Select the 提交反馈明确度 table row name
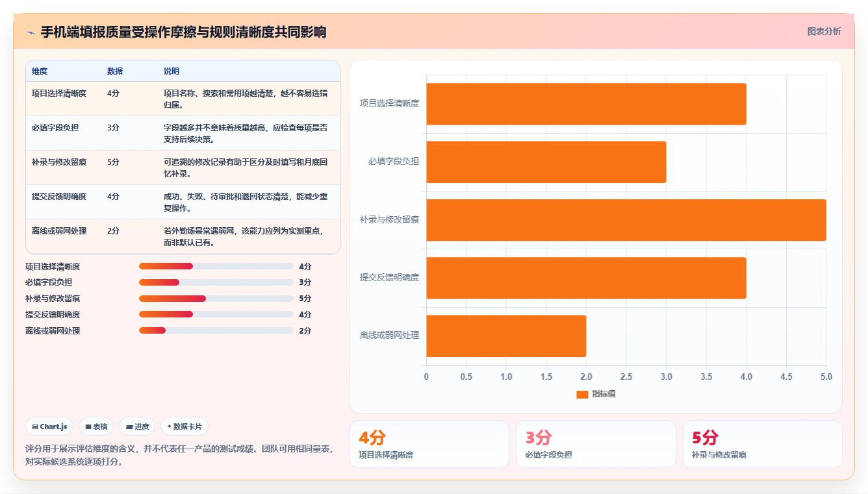 pos(59,196)
